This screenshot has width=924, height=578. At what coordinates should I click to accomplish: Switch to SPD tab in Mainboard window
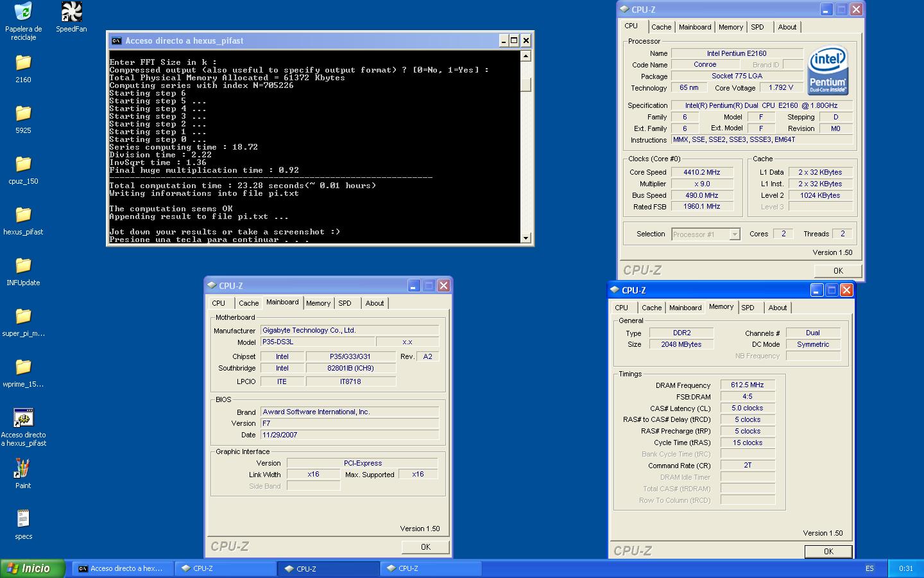pos(345,303)
